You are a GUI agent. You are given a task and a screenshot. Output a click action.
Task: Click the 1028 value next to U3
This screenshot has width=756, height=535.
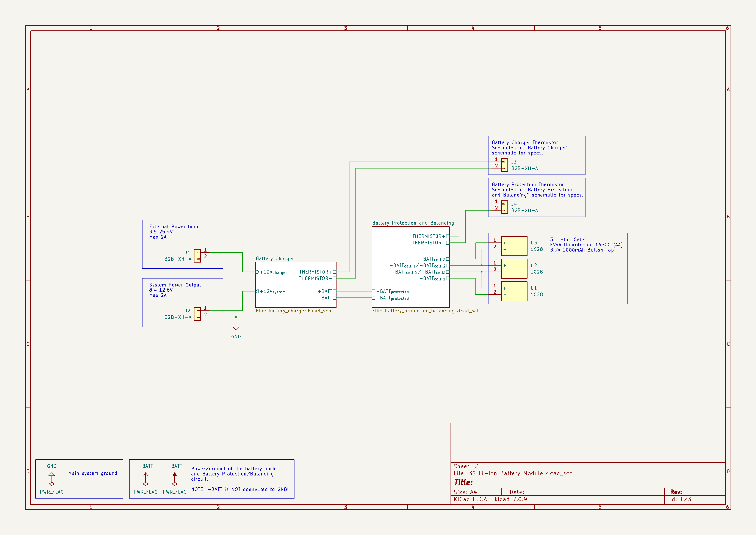(x=537, y=249)
